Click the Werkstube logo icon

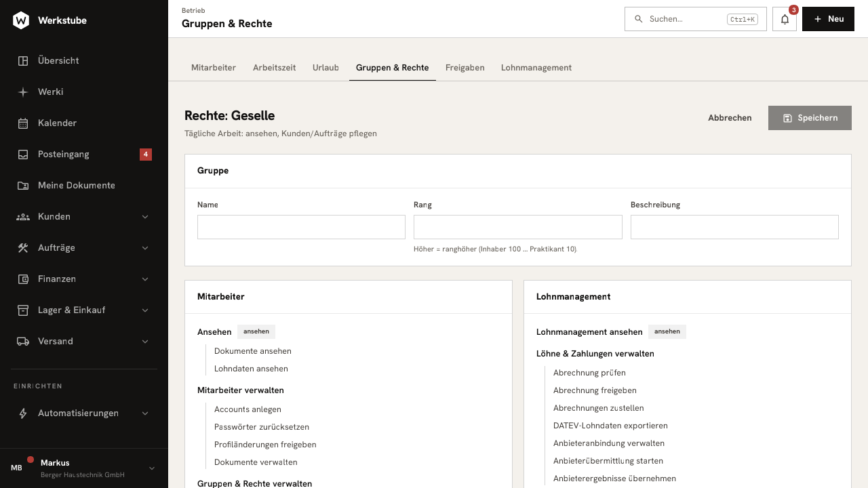21,20
